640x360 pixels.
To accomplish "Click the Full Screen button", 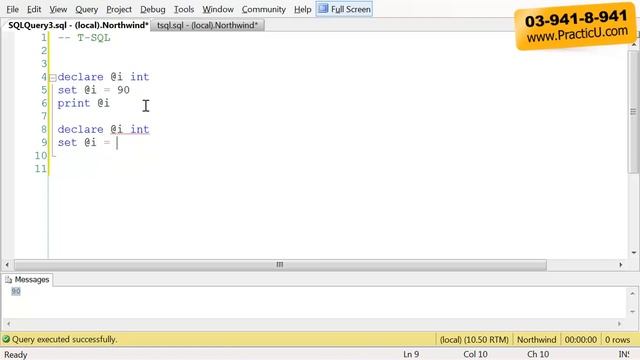I will pos(344,9).
